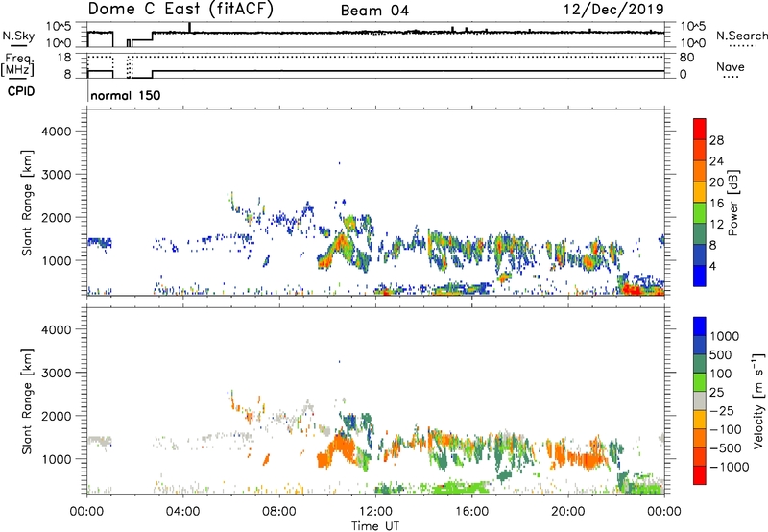The width and height of the screenshot is (768, 532).
Task: Click the '-100' tick on the velocity color bar
Action: [726, 429]
